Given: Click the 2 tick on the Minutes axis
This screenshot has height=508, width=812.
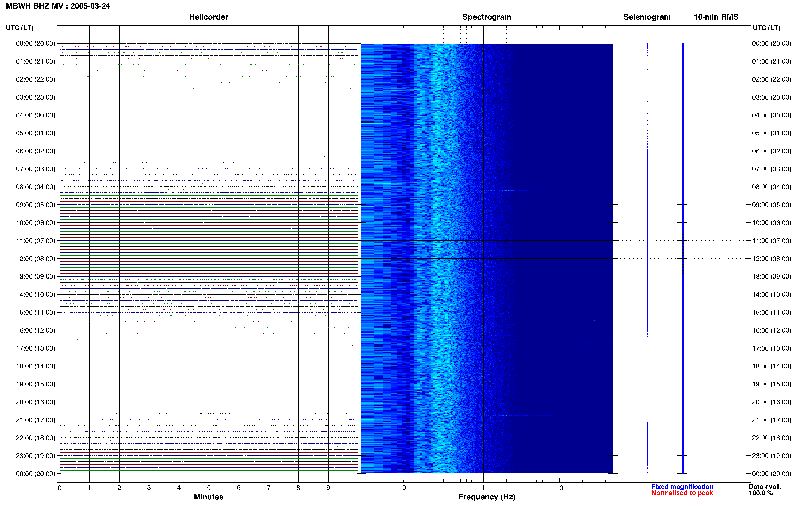Looking at the screenshot, I should [x=119, y=487].
